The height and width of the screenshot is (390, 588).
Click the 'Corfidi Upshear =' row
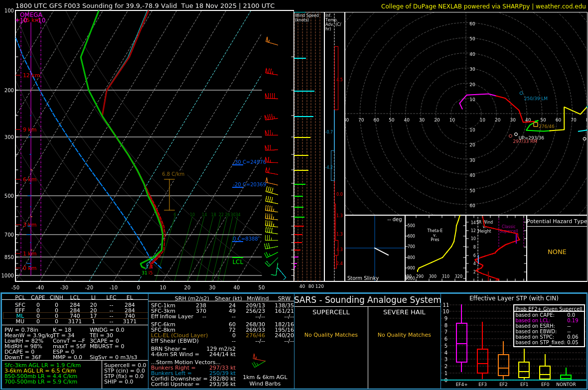coord(193,384)
